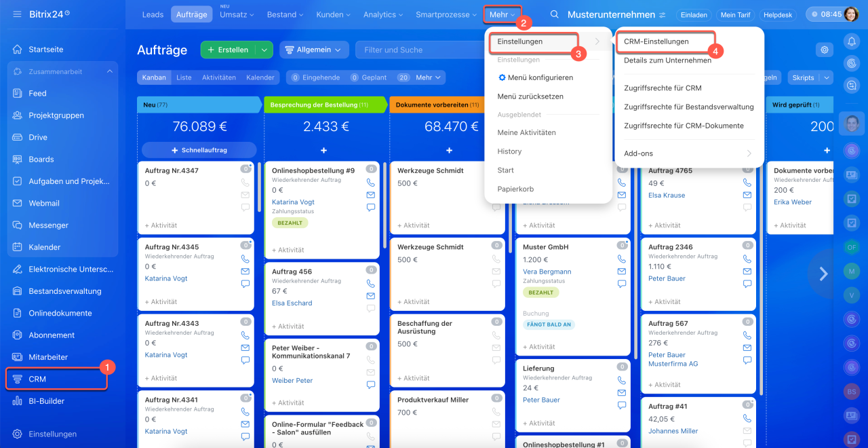Image resolution: width=868 pixels, height=448 pixels.
Task: Expand the Kunden menu dropdown
Action: pos(334,14)
